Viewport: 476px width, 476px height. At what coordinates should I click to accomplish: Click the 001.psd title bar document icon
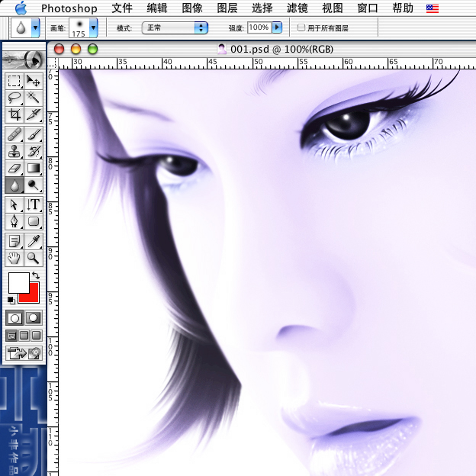point(222,49)
